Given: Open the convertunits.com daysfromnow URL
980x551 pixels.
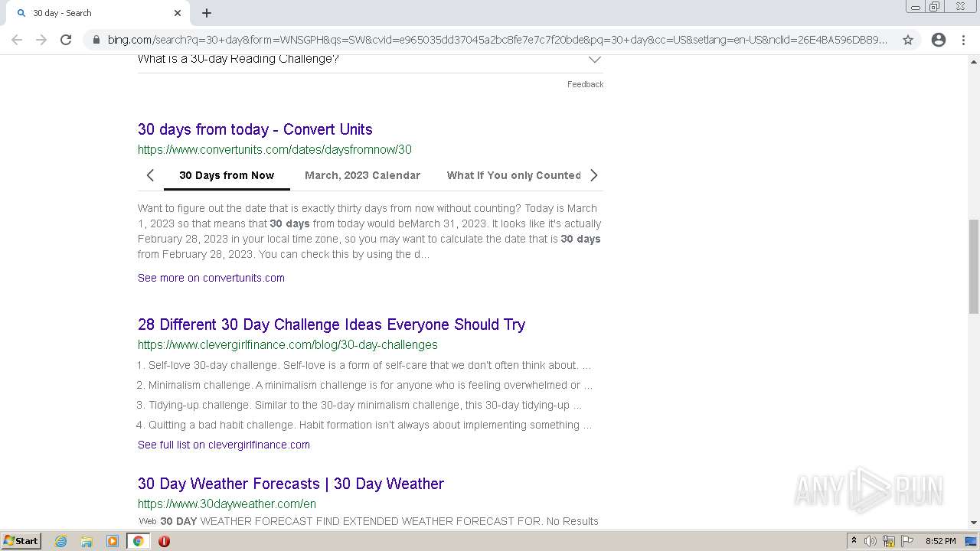Looking at the screenshot, I should 275,149.
